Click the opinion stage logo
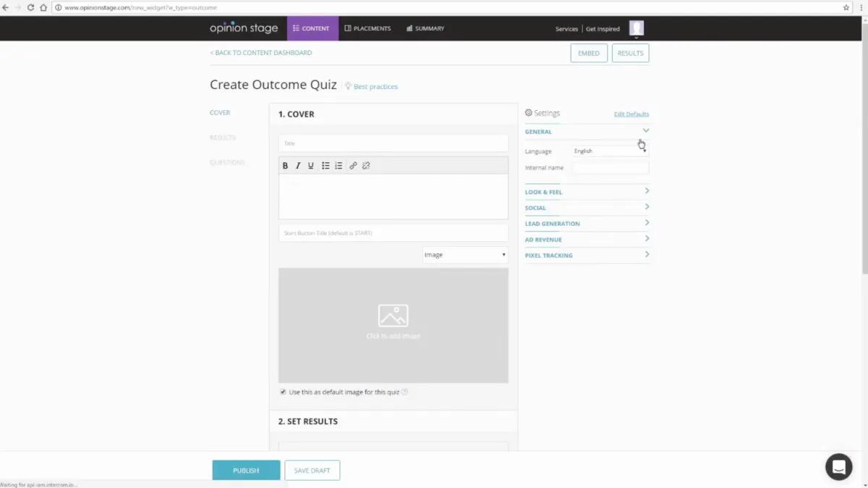The width and height of the screenshot is (868, 488). tap(244, 28)
